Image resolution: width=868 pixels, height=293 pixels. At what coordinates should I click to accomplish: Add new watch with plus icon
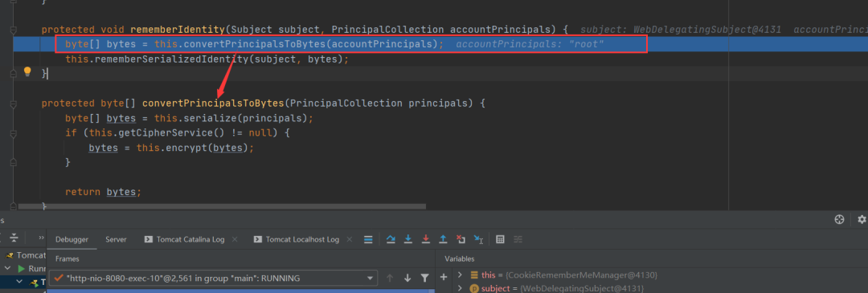coord(444,276)
